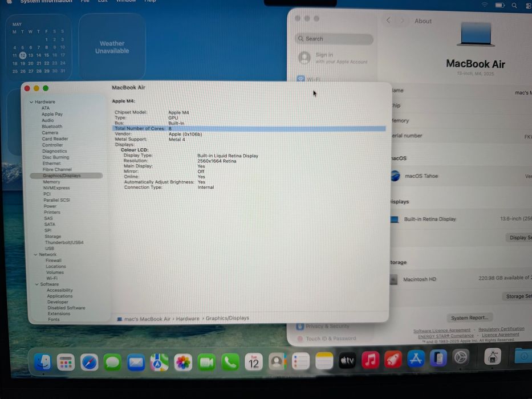Click the macOS Tahoe logo icon
Screen dimensions: 532x399
(x=395, y=176)
